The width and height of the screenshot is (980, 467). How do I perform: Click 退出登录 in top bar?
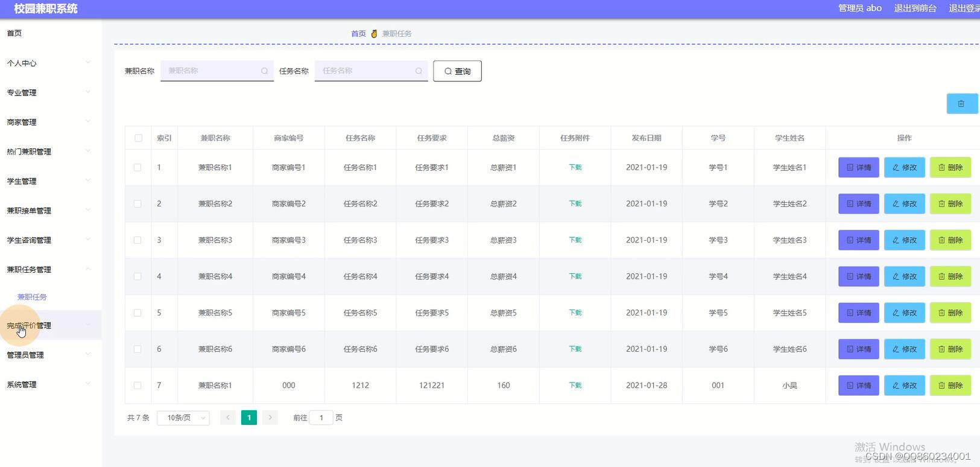964,8
